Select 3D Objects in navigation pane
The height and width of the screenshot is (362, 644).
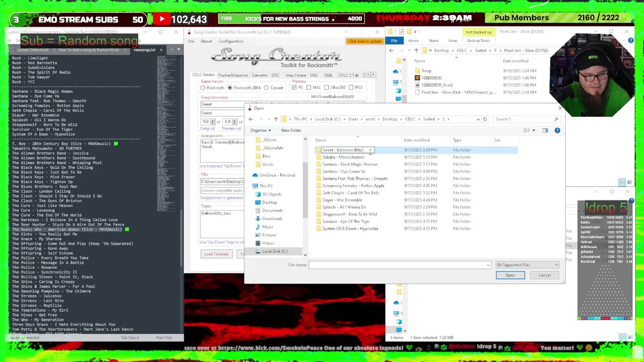pyautogui.click(x=272, y=194)
